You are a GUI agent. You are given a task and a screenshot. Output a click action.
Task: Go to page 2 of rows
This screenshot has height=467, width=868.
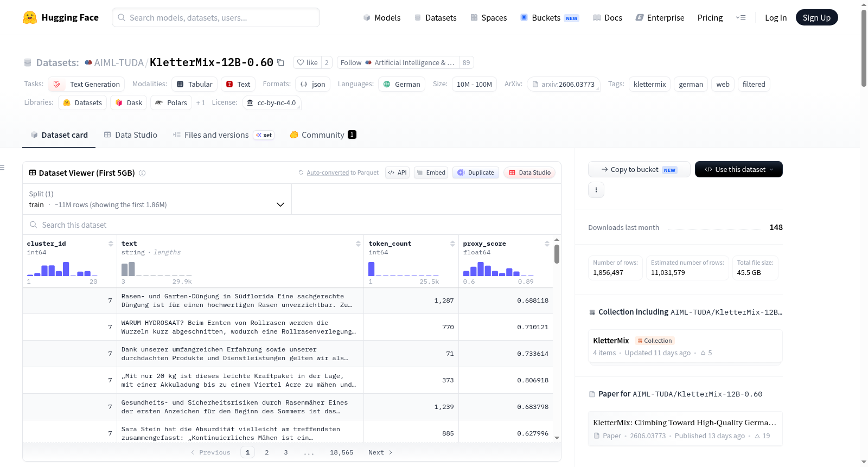point(266,452)
